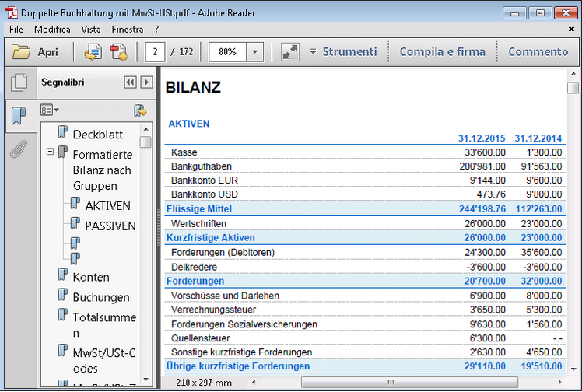Open the zoom level dropdown arrow
Viewport: 582px width, 392px height.
click(254, 52)
